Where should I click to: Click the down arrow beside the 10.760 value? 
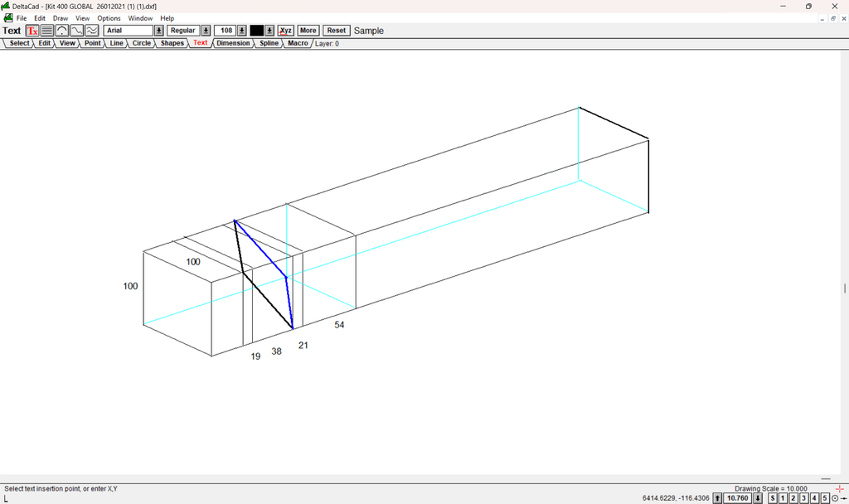pyautogui.click(x=758, y=498)
